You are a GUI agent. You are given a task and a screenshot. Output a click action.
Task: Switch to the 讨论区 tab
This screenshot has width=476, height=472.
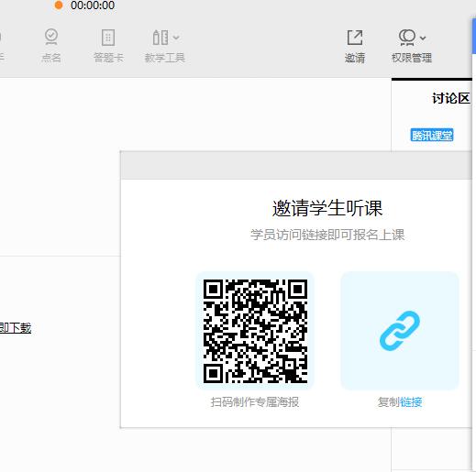pyautogui.click(x=450, y=98)
